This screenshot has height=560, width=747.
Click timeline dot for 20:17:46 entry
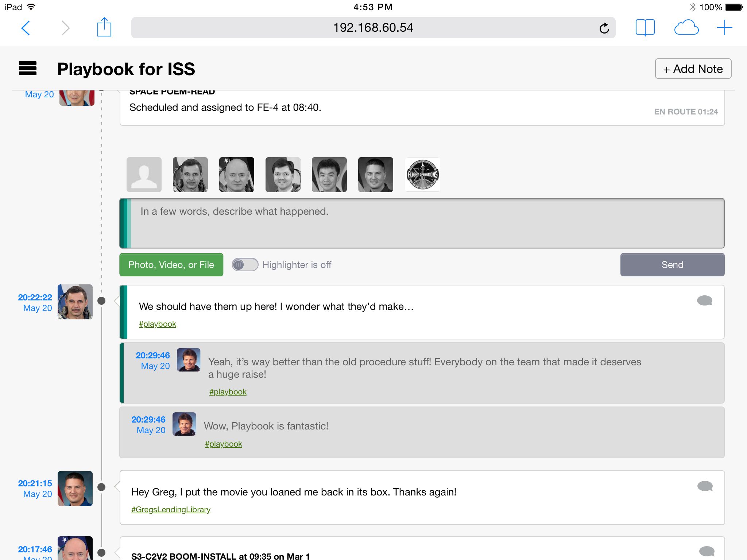coord(102,553)
